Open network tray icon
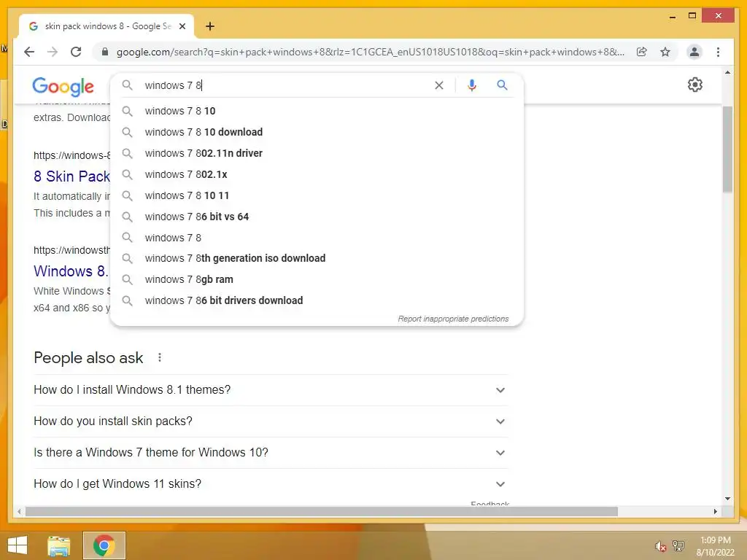This screenshot has width=747, height=560. coord(678,545)
